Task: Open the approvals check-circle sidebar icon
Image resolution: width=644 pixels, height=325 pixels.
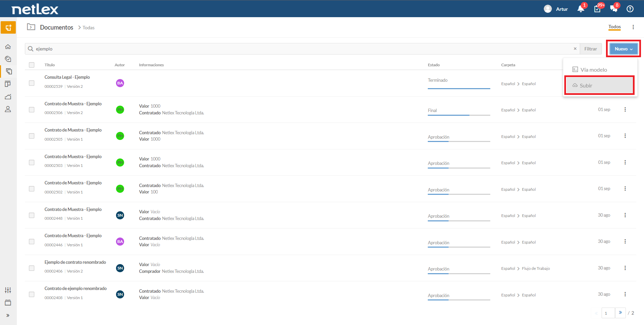Action: [8, 59]
